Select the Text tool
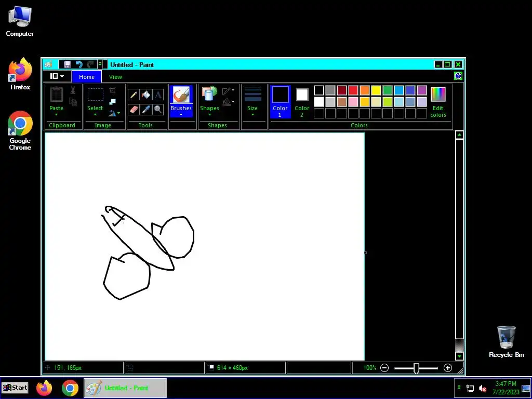Viewport: 532px width, 399px height. coord(158,95)
